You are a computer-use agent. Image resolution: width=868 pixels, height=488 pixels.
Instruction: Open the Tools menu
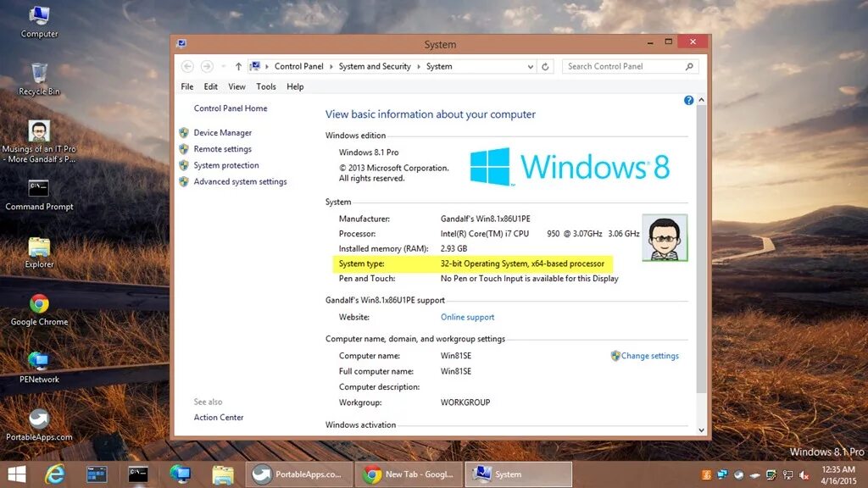click(265, 87)
